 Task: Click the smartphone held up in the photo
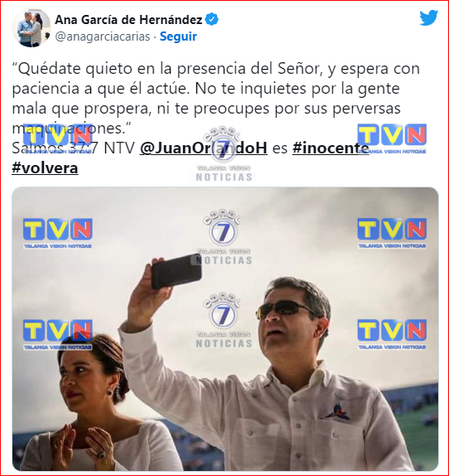(176, 271)
